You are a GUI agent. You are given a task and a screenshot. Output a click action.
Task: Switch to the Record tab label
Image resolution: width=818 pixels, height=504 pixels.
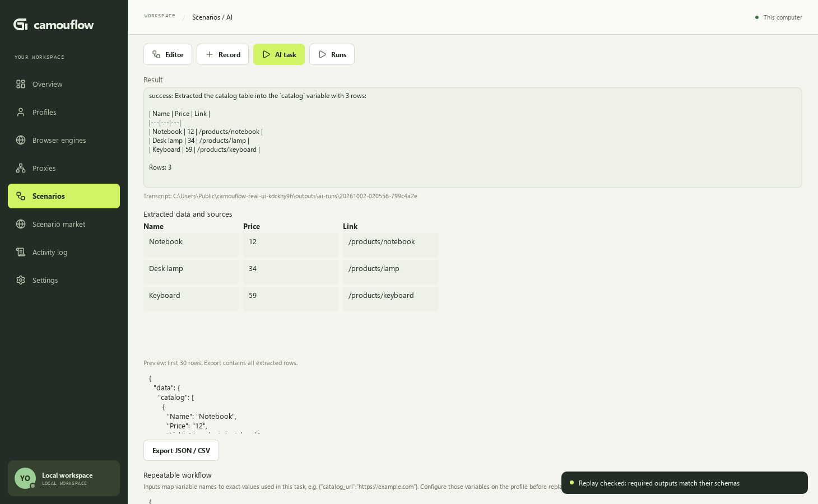(229, 55)
